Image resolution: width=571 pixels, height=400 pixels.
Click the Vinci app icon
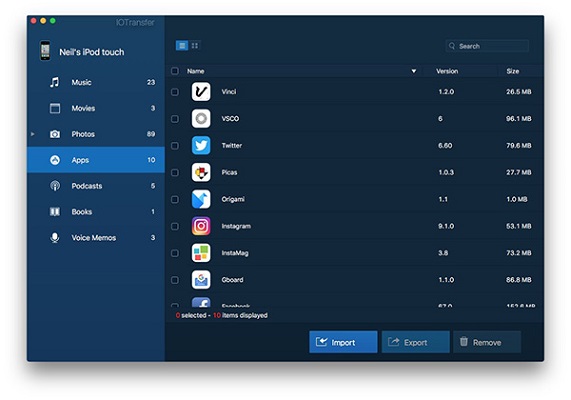(201, 91)
